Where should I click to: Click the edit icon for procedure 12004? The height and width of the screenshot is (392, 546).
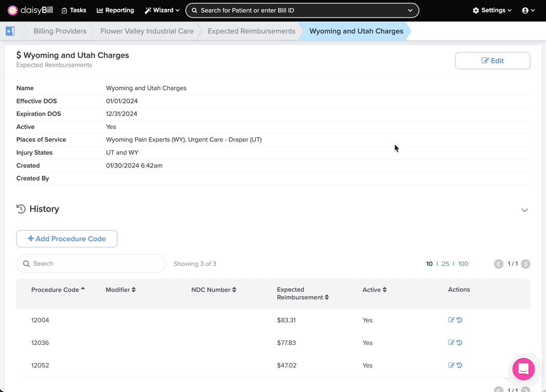click(x=451, y=320)
